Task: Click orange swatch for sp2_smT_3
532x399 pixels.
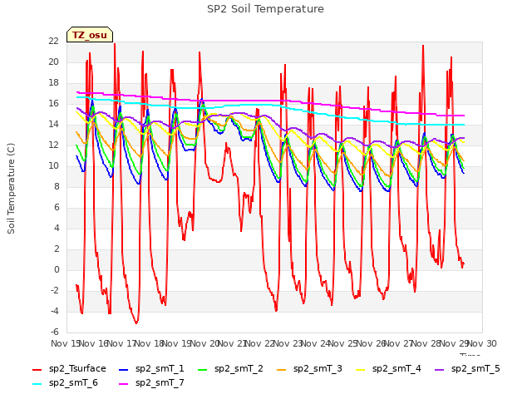Action: click(x=282, y=369)
